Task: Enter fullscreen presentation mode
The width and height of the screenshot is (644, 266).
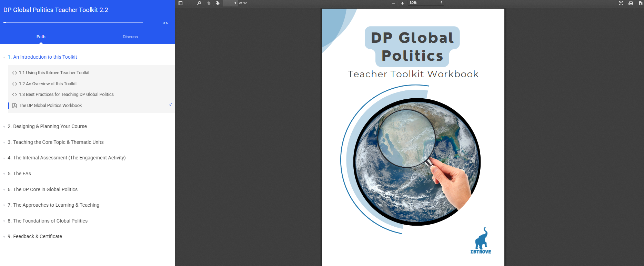Action: pyautogui.click(x=621, y=3)
